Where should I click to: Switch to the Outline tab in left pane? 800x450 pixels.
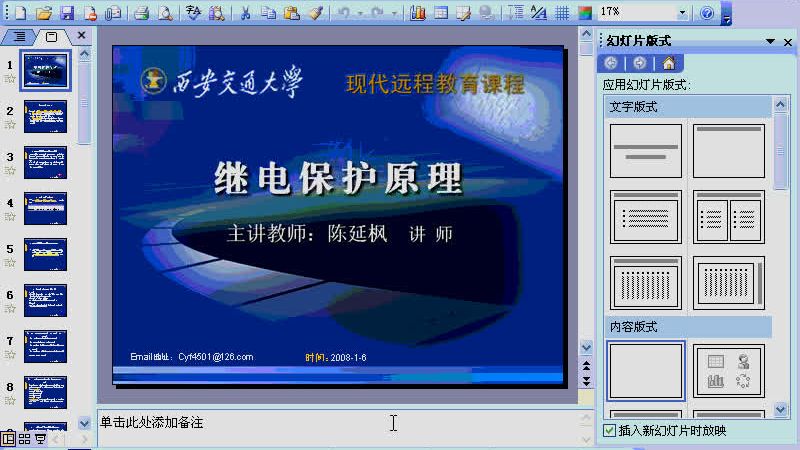point(19,36)
